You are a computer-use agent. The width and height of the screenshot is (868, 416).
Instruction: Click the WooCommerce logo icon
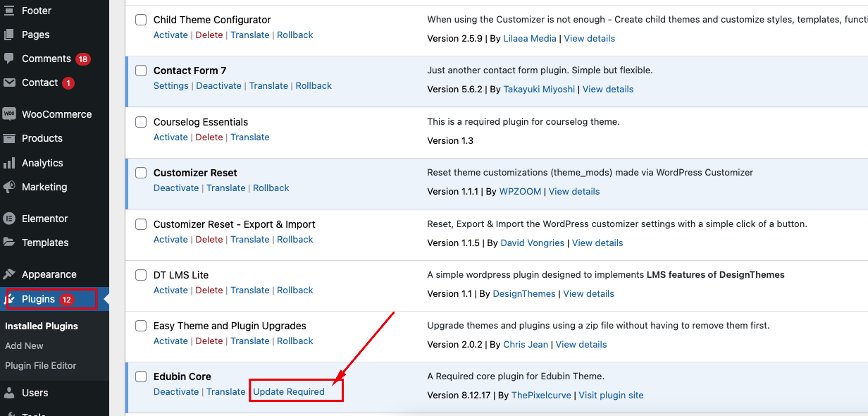pyautogui.click(x=9, y=114)
